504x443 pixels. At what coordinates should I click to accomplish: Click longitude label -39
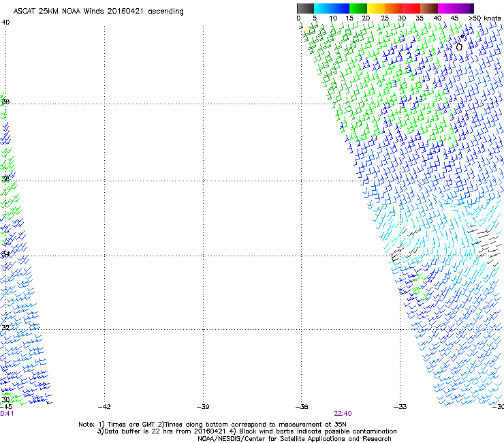203,407
